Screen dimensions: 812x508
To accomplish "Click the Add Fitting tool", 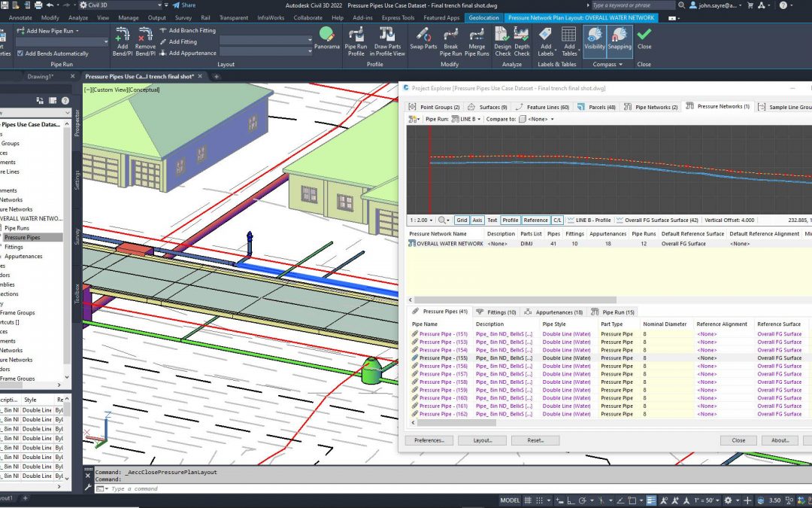I will 178,41.
